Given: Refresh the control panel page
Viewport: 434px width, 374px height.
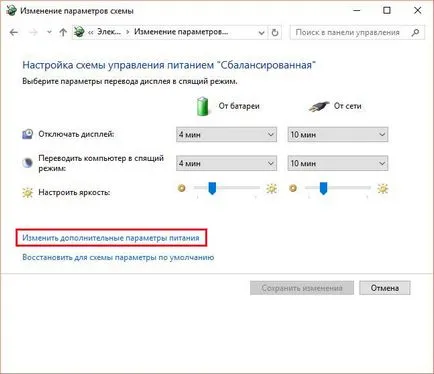Looking at the screenshot, I should (x=275, y=33).
